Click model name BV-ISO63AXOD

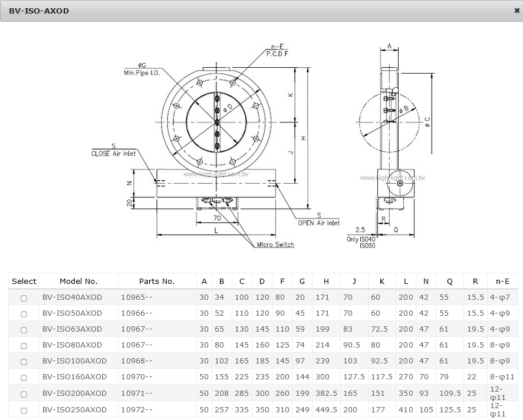pos(72,329)
